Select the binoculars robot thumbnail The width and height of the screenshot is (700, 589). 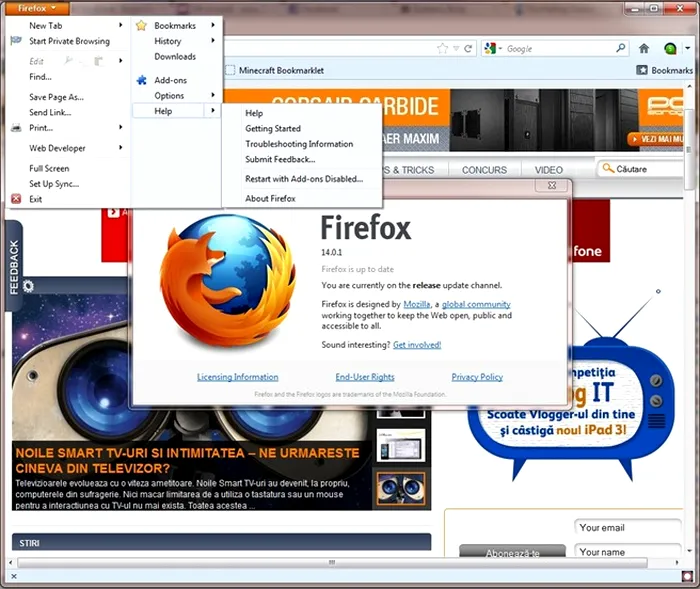pos(400,489)
